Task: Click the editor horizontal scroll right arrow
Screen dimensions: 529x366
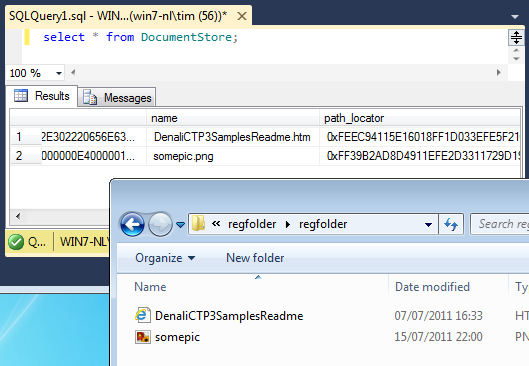Action: coord(499,72)
